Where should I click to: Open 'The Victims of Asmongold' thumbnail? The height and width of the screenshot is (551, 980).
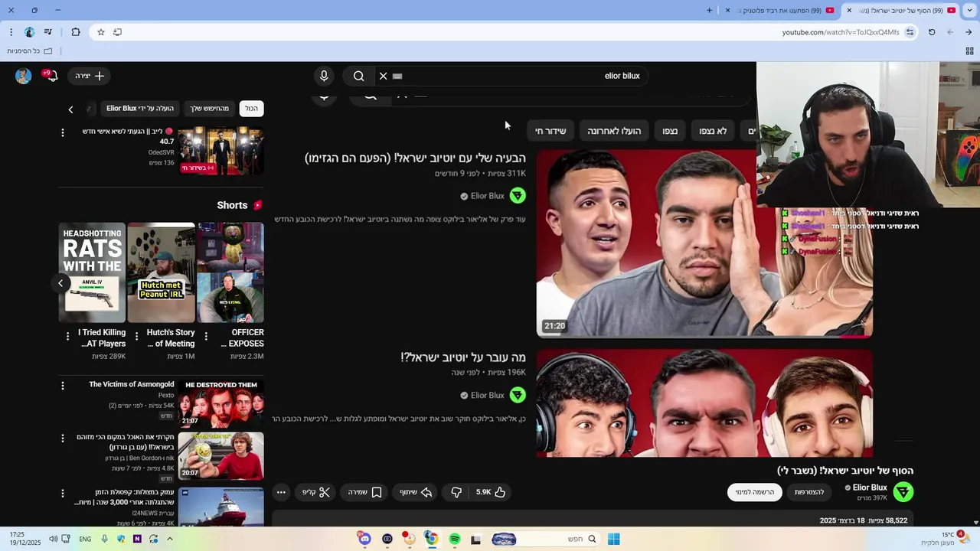click(220, 403)
